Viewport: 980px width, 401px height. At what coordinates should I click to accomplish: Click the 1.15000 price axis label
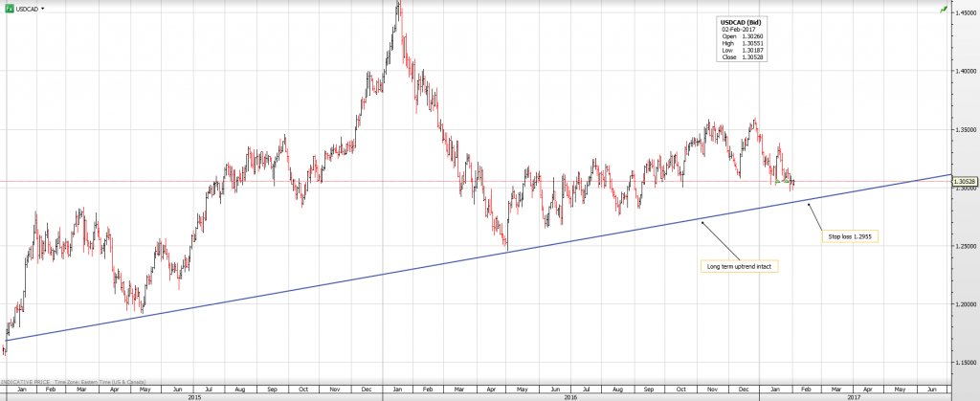point(966,363)
